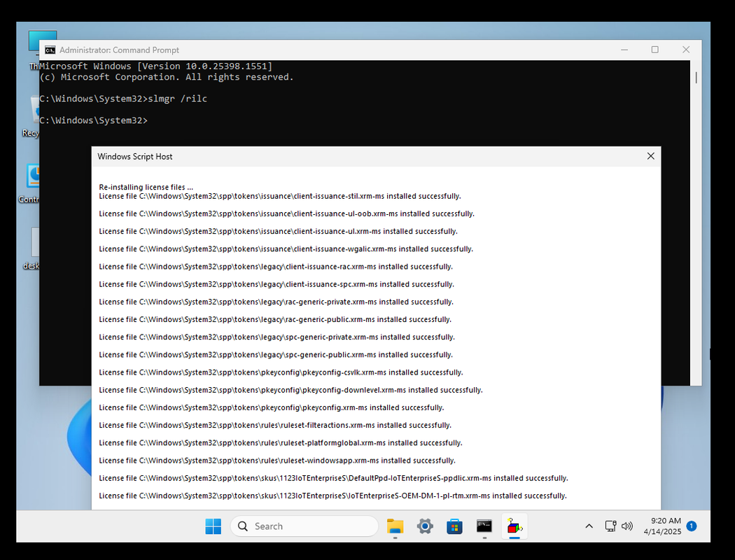Show hidden system tray icons
This screenshot has height=560, width=735.
pos(589,526)
